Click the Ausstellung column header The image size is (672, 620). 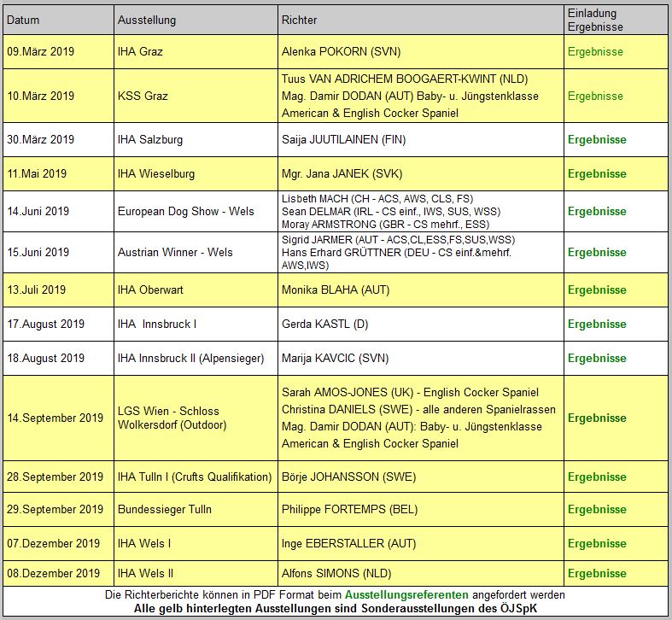(146, 20)
